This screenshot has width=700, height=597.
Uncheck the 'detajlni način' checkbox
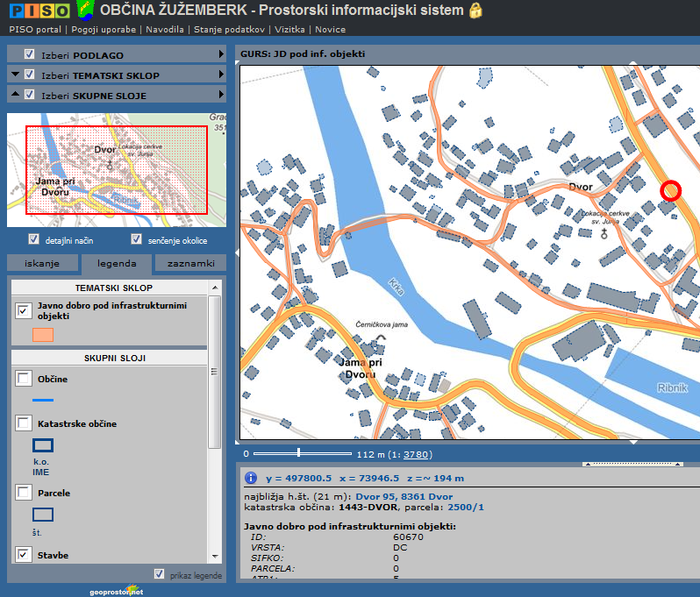(x=34, y=239)
